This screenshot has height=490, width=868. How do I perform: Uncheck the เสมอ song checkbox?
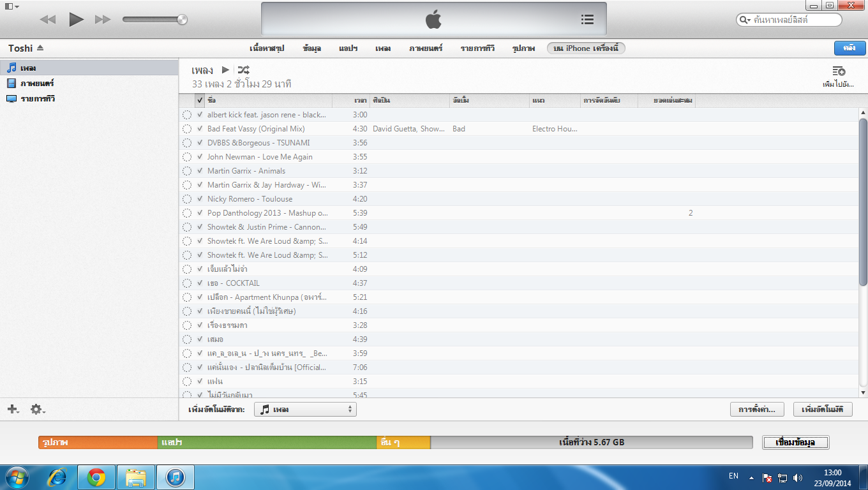pos(200,339)
